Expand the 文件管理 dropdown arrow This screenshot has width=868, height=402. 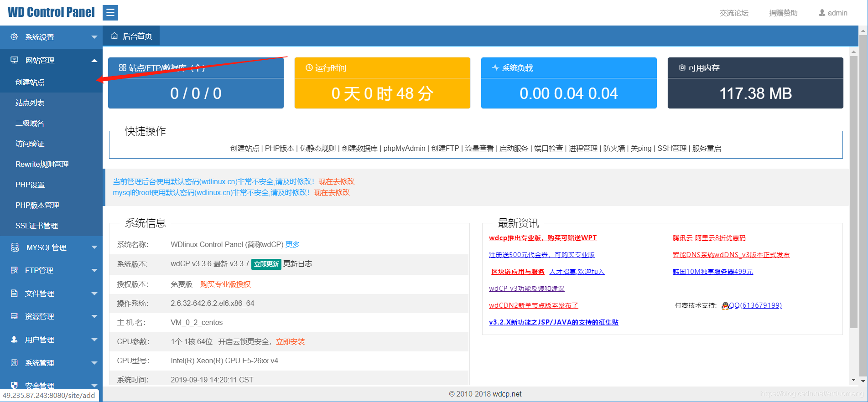click(94, 294)
